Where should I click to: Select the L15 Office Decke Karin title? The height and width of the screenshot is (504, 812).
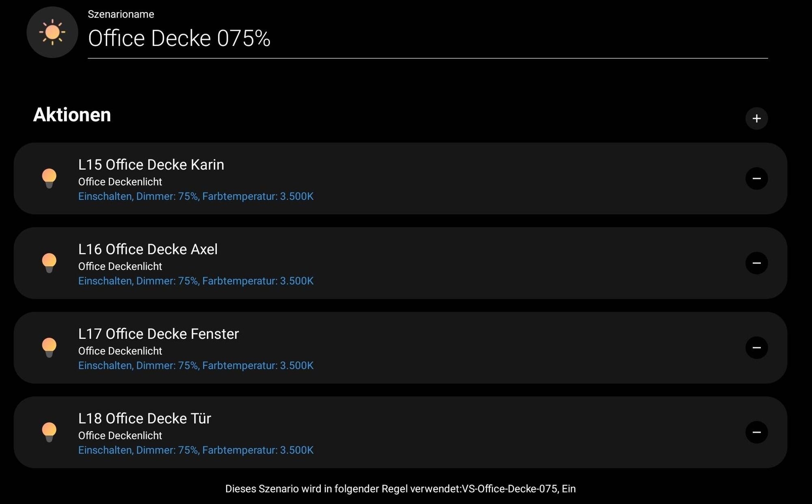tap(151, 165)
